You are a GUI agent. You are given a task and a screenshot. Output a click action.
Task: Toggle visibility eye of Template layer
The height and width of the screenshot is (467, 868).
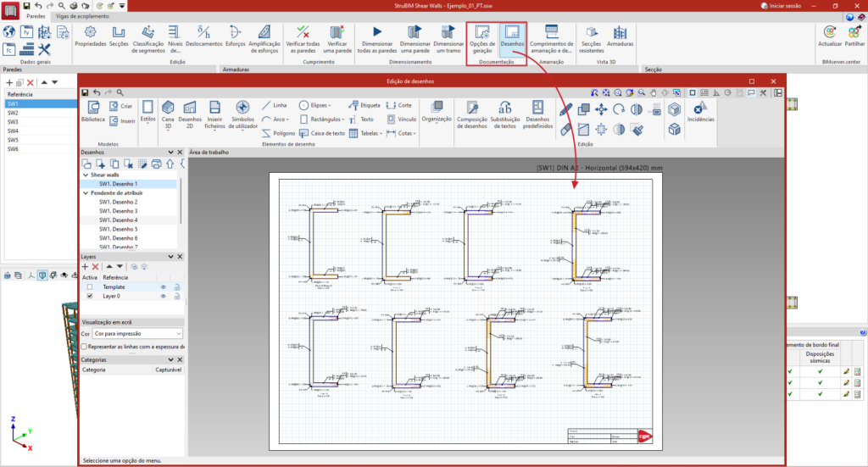point(164,287)
